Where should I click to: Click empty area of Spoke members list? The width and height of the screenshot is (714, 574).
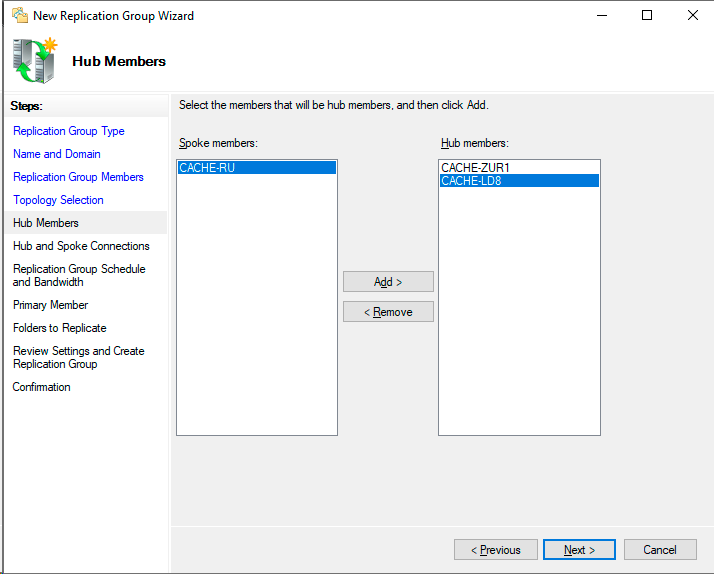tap(257, 320)
